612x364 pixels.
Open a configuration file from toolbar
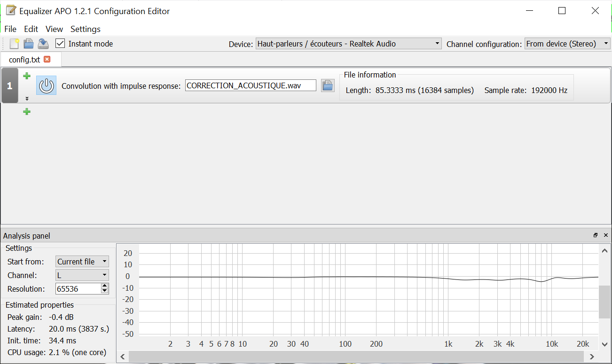[x=29, y=44]
